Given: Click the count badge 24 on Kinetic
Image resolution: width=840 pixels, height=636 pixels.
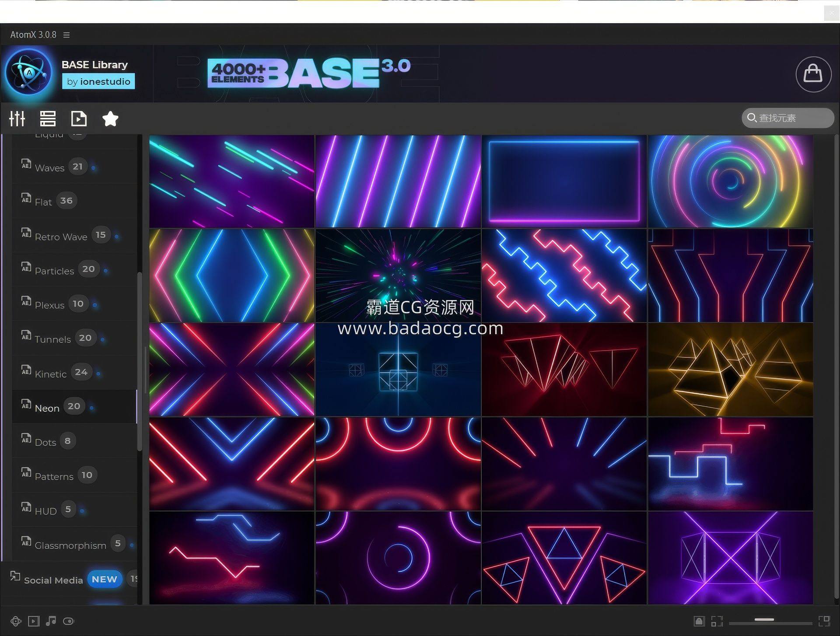Looking at the screenshot, I should [81, 372].
